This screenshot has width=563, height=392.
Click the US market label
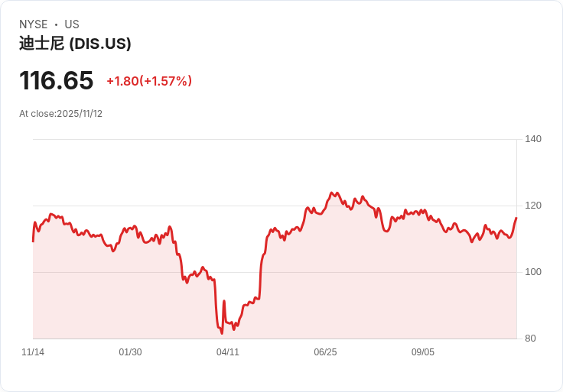coord(72,24)
